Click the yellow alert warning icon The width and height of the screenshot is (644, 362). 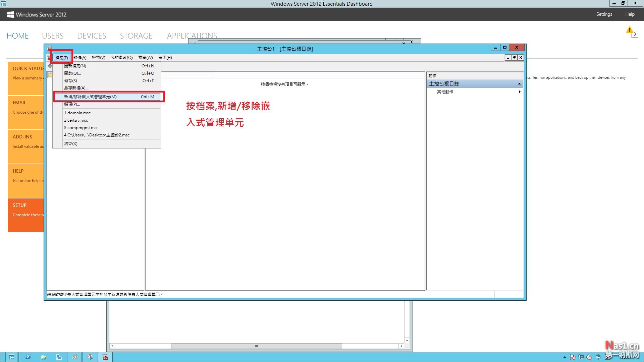pos(630,30)
